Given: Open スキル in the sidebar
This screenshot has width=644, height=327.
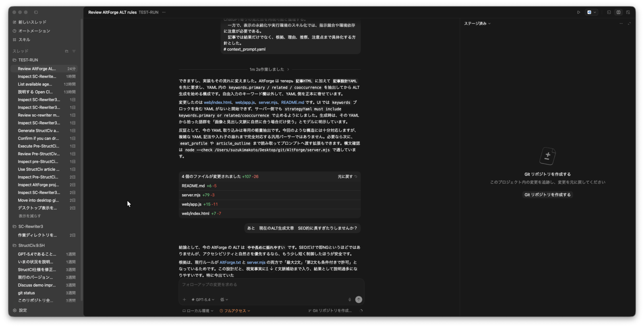Looking at the screenshot, I should [x=21, y=40].
